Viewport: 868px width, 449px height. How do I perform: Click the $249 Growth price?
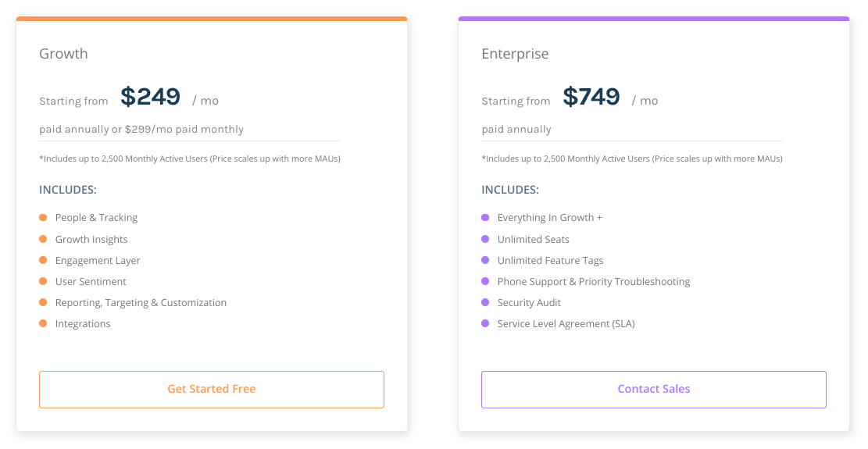pos(150,97)
